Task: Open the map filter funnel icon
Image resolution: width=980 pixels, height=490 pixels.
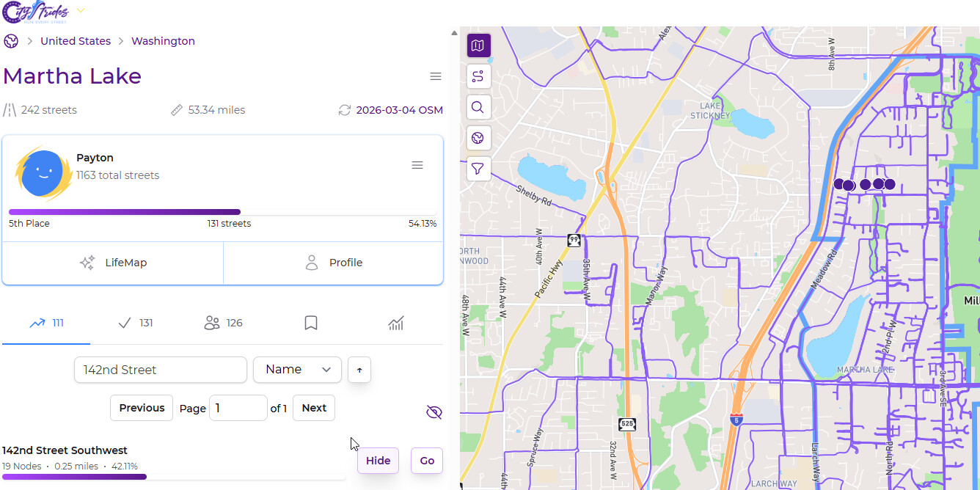Action: point(478,169)
